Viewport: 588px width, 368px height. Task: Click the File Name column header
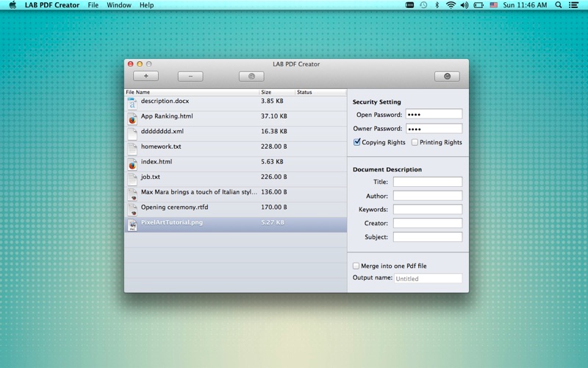click(192, 92)
